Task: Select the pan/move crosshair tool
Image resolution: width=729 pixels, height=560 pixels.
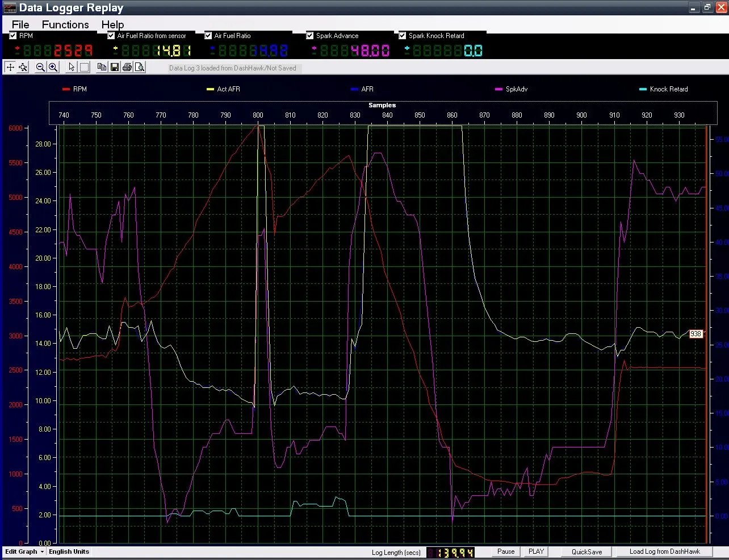Action: pos(10,67)
